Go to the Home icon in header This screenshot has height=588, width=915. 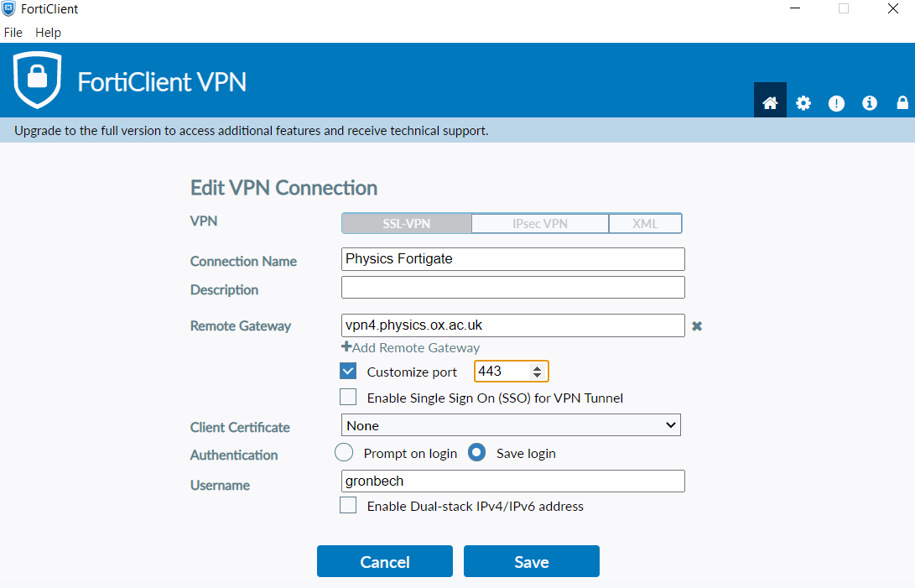click(x=770, y=102)
